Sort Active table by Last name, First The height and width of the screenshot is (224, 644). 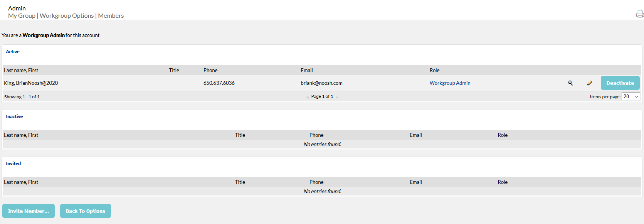tap(21, 70)
